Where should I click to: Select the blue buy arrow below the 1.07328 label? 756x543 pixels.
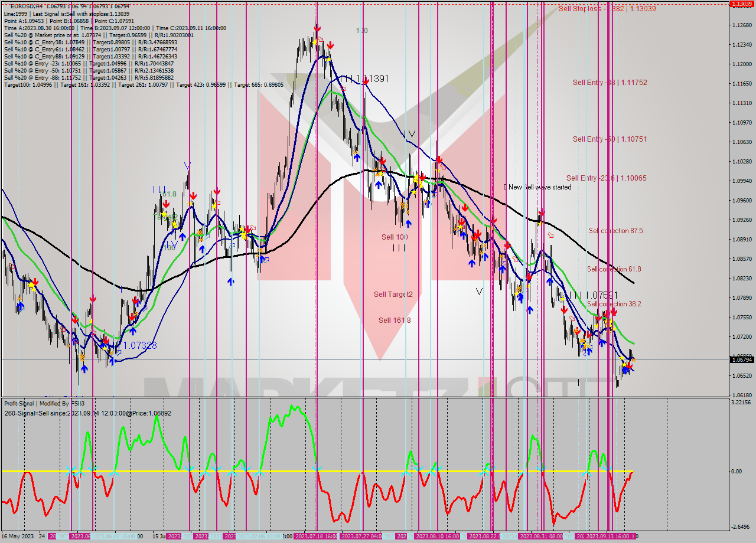(112, 361)
